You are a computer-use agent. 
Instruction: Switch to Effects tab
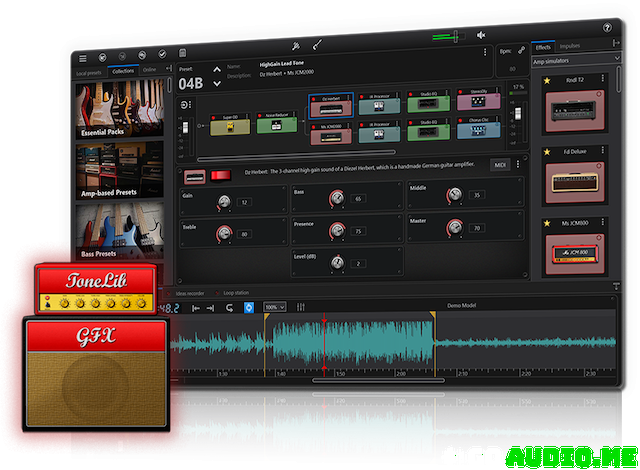543,47
